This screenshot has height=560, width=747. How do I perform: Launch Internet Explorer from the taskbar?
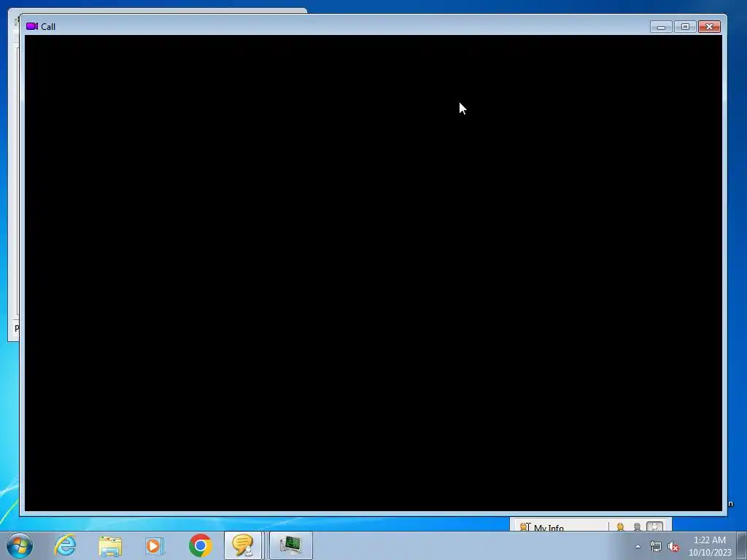pos(65,545)
